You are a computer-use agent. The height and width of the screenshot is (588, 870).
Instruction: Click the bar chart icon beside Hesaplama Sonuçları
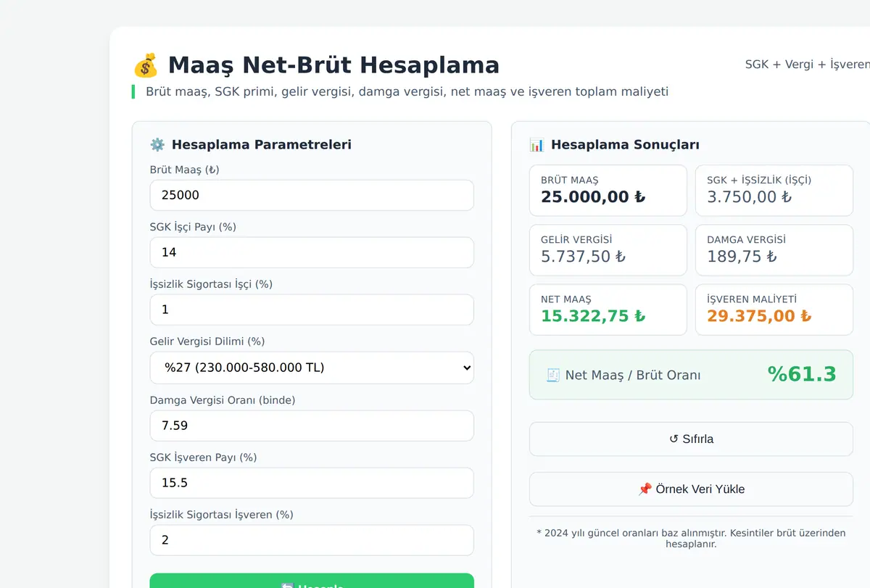[536, 144]
